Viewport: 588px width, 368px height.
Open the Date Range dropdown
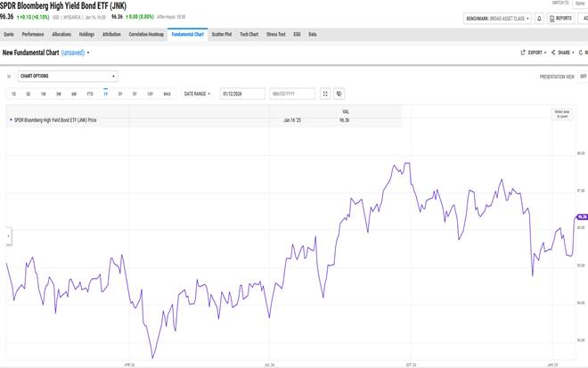click(197, 94)
